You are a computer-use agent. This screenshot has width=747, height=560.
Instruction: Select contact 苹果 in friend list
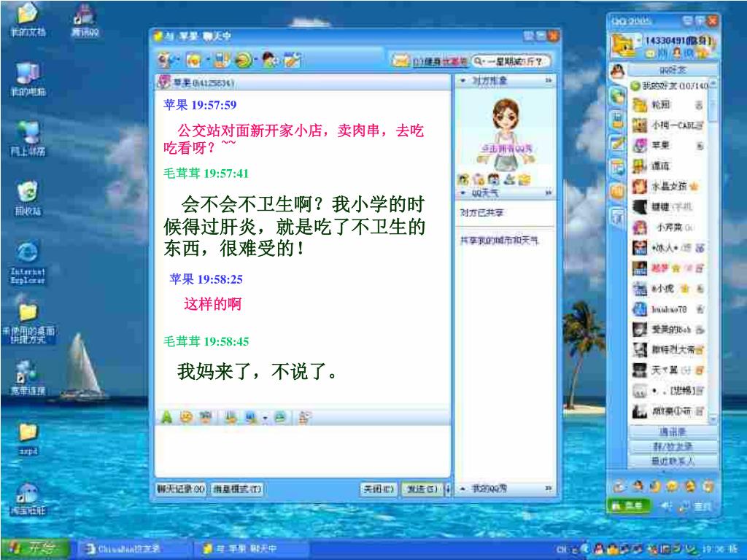668,145
